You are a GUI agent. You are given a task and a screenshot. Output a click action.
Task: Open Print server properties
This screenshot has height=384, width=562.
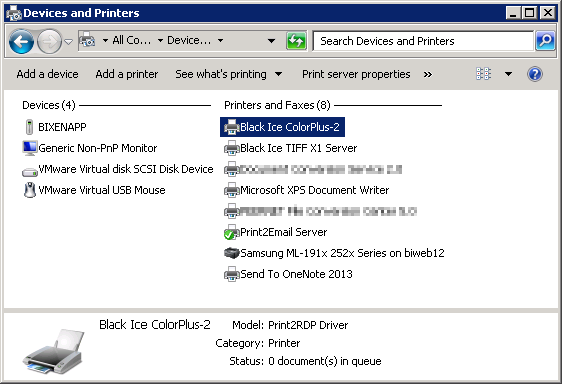pos(356,74)
